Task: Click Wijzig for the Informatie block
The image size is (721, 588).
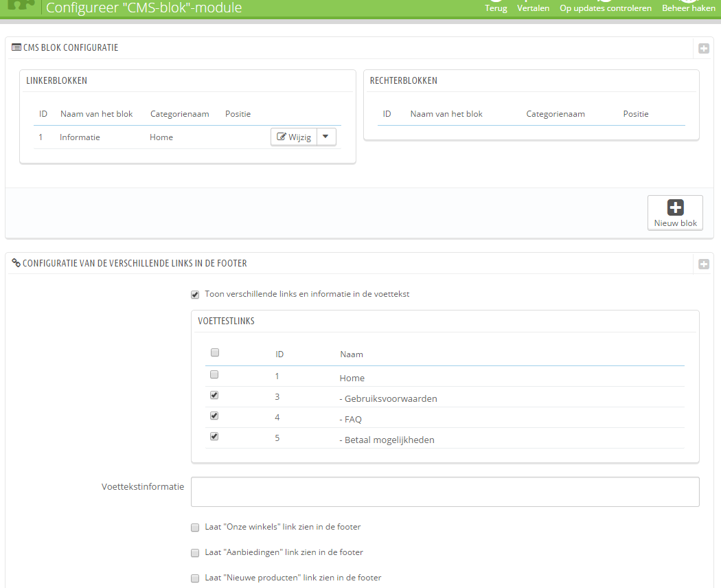Action: pyautogui.click(x=294, y=137)
